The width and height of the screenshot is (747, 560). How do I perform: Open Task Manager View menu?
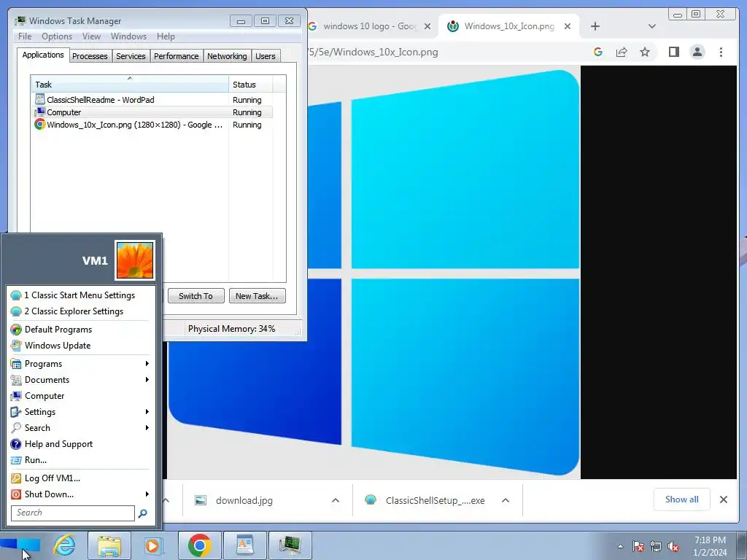click(x=91, y=36)
